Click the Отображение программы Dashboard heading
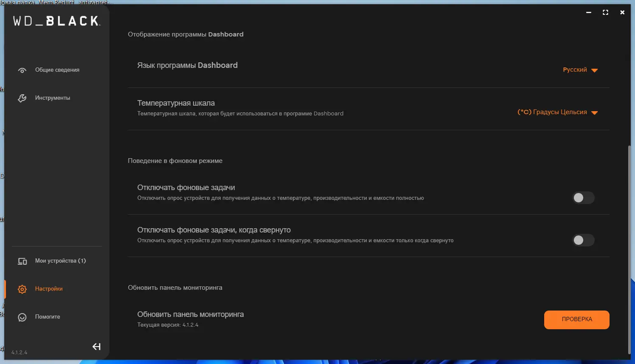The width and height of the screenshot is (635, 364). click(x=185, y=34)
